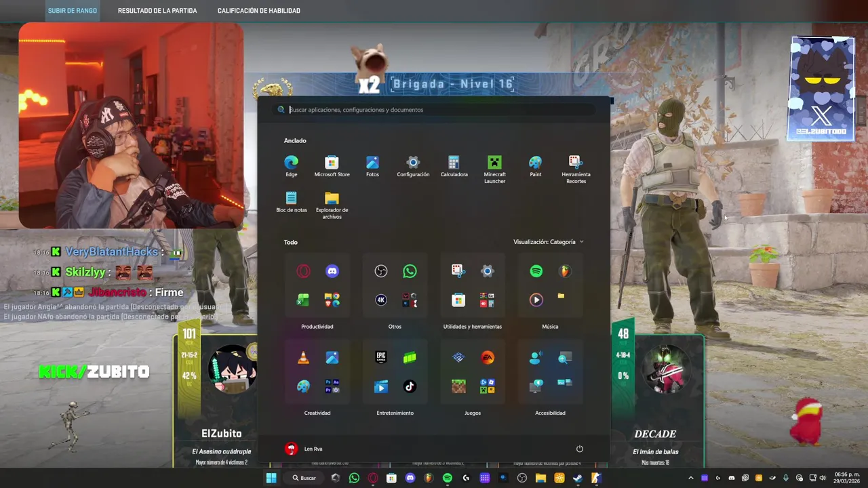Launch the pinned Calculadora app
868x488 pixels.
point(454,166)
